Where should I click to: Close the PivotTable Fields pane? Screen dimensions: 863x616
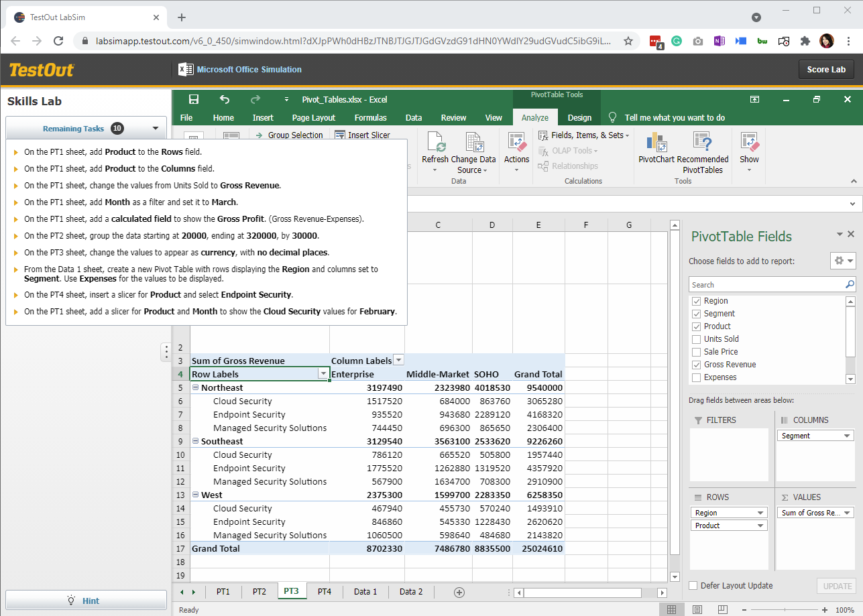click(851, 234)
